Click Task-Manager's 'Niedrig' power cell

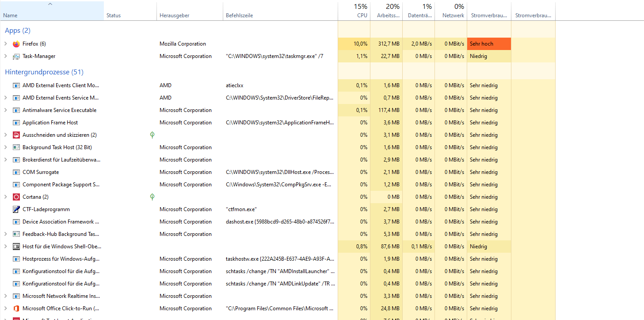coord(489,56)
